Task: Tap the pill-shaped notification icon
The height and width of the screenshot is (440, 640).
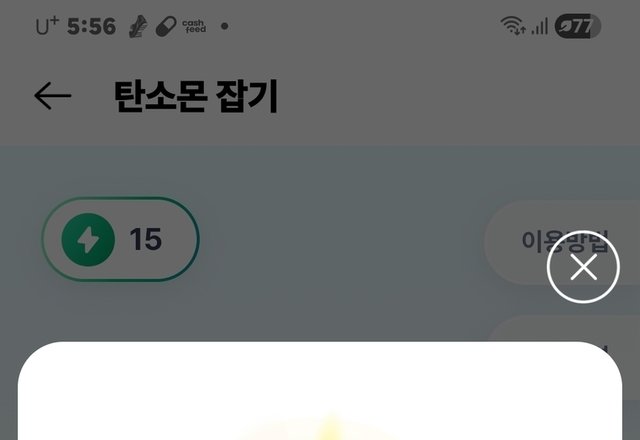Action: coord(166,27)
